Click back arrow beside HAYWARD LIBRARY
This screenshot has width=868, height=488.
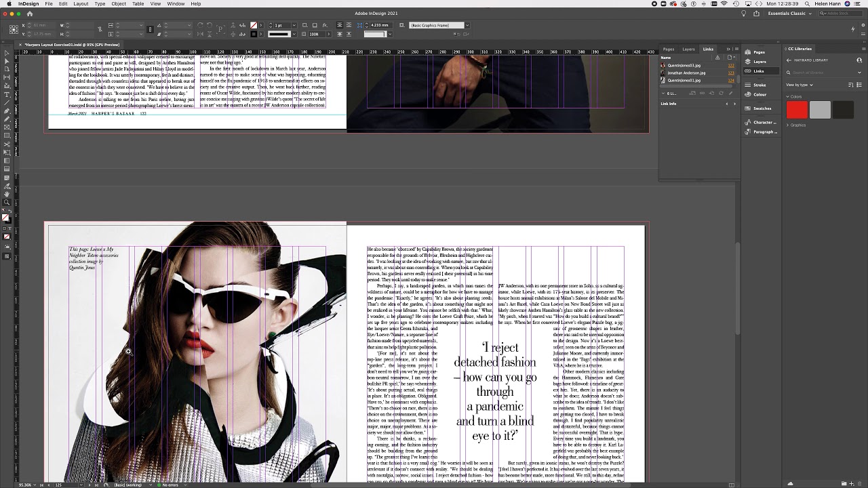[789, 60]
